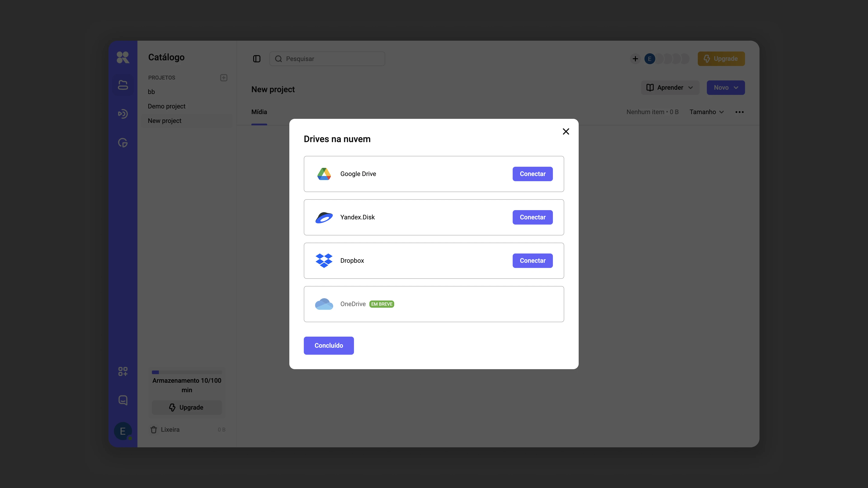Connect Dropbox
The width and height of the screenshot is (868, 488).
coord(532,261)
